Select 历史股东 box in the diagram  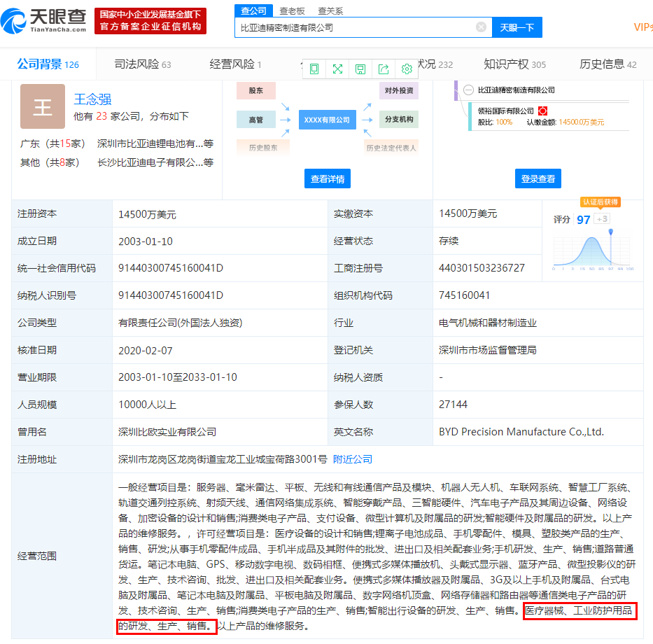point(263,148)
